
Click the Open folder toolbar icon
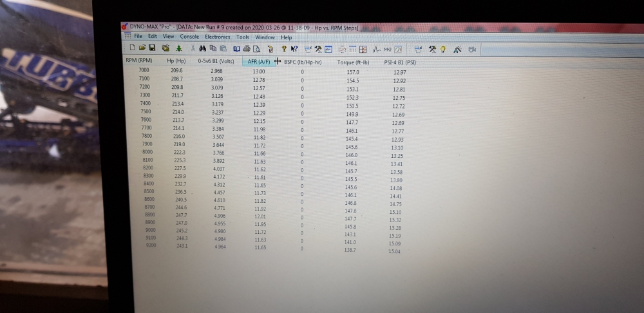[142, 48]
